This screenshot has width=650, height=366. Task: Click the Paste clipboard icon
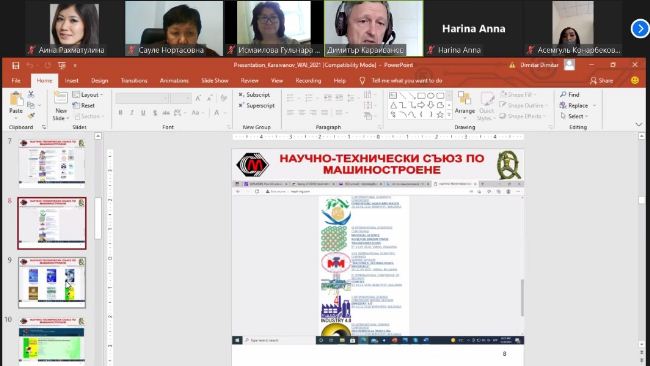click(16, 100)
